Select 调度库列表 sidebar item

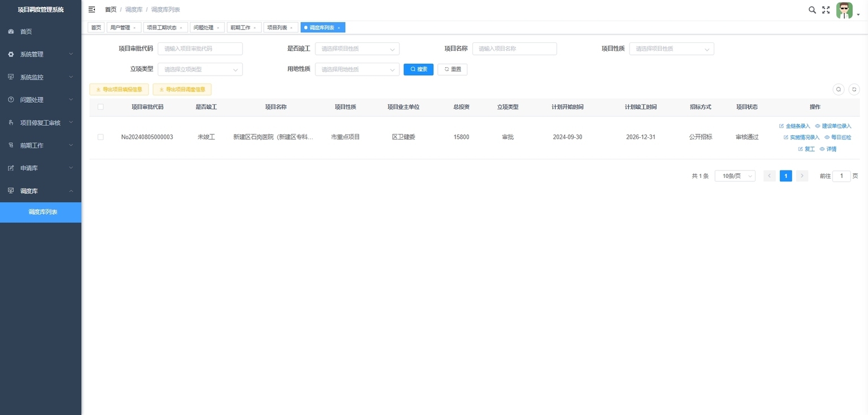[41, 212]
